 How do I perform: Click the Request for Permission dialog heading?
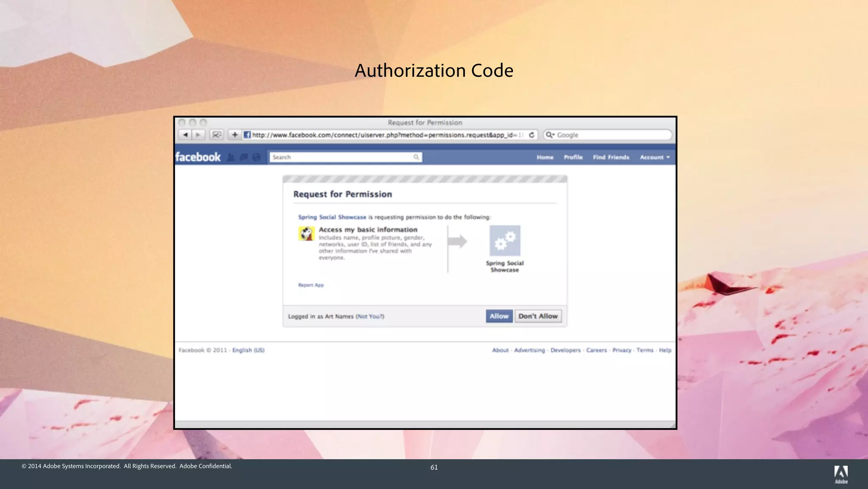pyautogui.click(x=342, y=194)
